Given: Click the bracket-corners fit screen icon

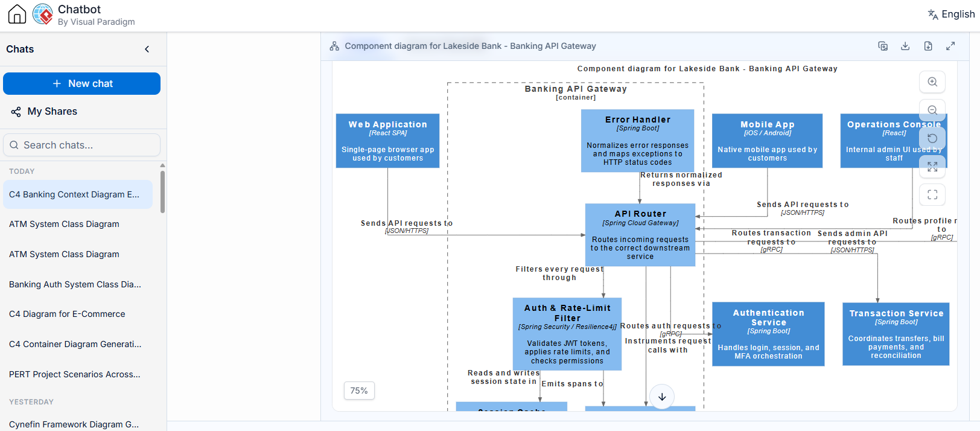Looking at the screenshot, I should coord(932,194).
